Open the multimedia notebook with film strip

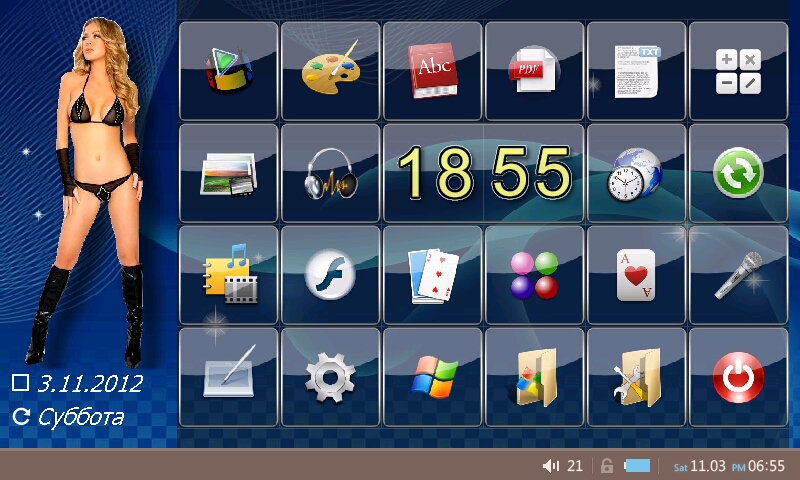229,275
